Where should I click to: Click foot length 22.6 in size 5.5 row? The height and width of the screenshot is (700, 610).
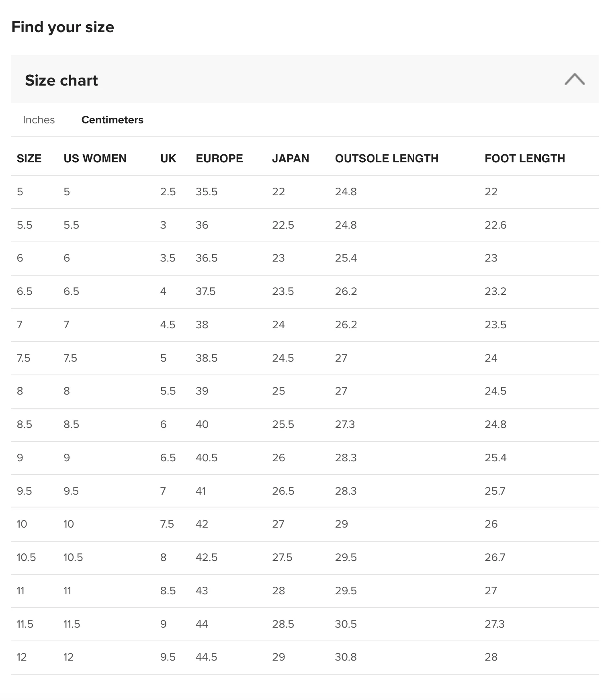click(x=495, y=225)
